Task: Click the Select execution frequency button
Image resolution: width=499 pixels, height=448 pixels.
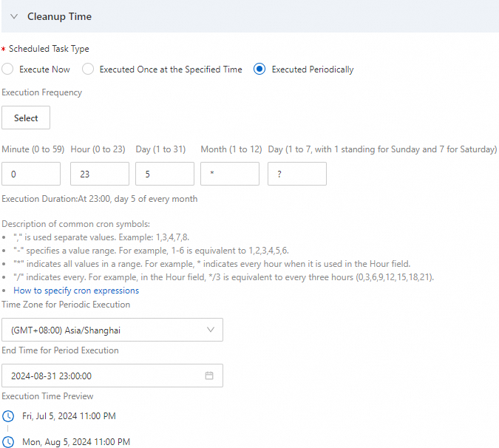Action: [26, 118]
